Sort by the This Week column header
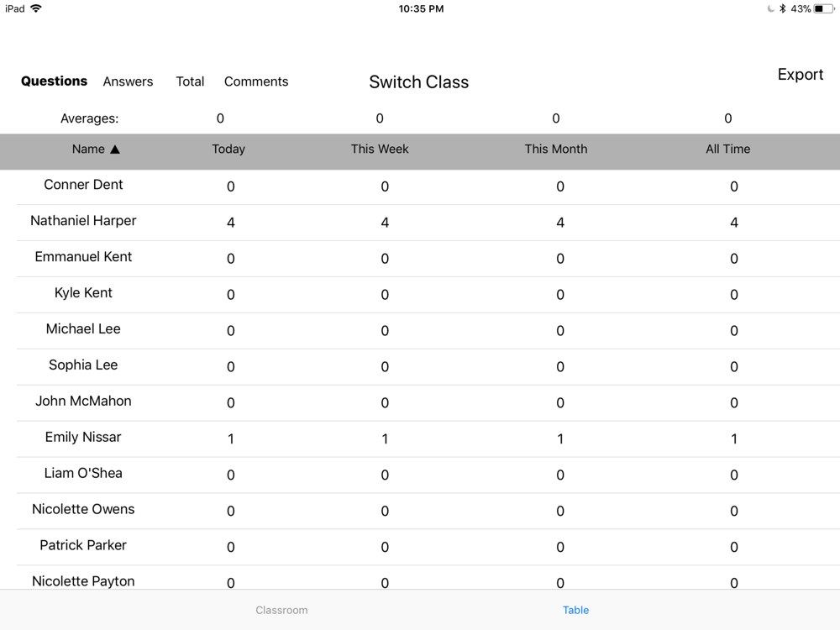840x630 pixels. 380,149
